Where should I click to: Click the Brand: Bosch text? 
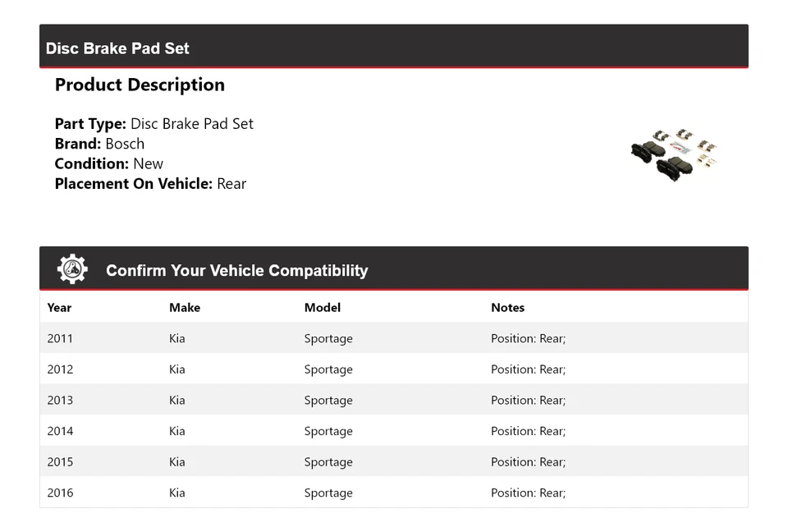(99, 144)
